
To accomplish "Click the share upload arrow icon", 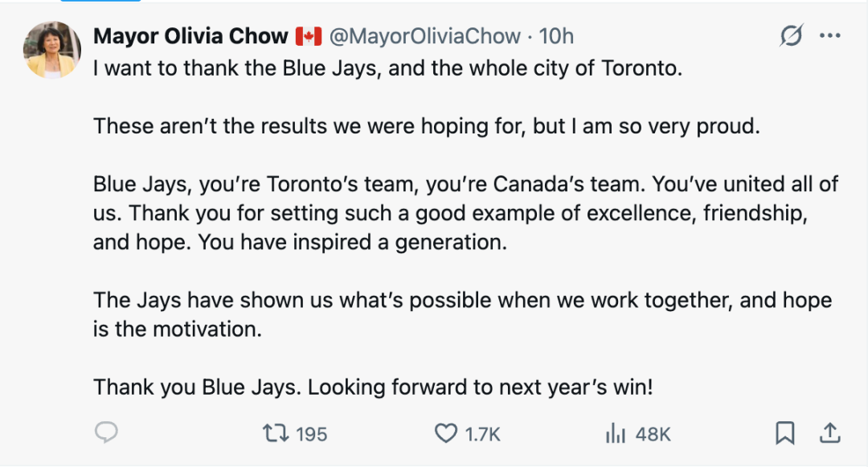I will [x=829, y=433].
